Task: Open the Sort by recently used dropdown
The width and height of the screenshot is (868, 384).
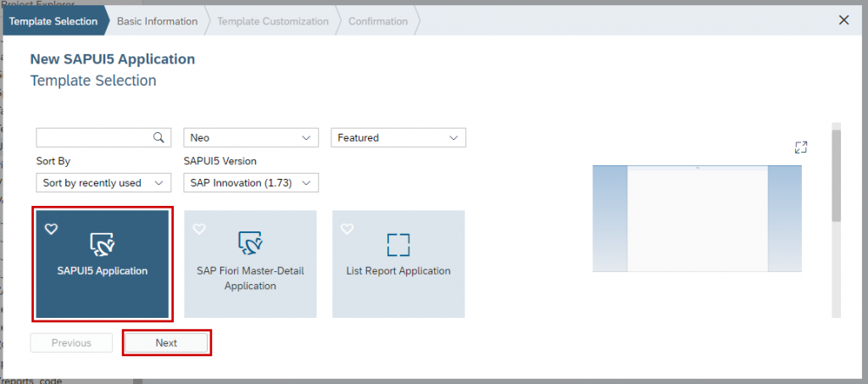Action: click(x=103, y=182)
